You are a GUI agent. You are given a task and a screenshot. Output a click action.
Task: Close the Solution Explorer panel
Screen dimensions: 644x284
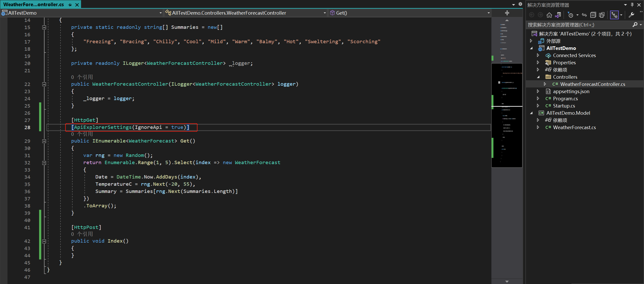(639, 5)
